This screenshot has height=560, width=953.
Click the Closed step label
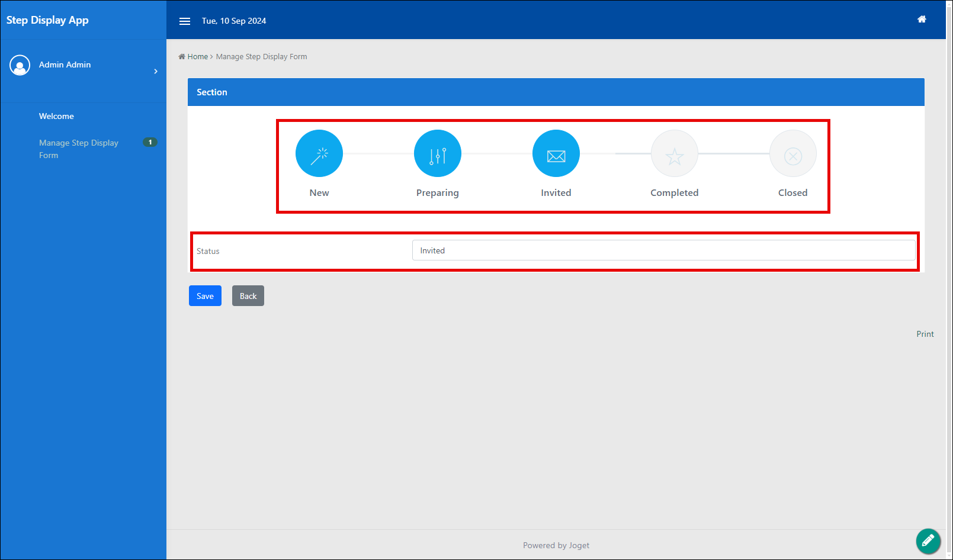click(x=793, y=193)
